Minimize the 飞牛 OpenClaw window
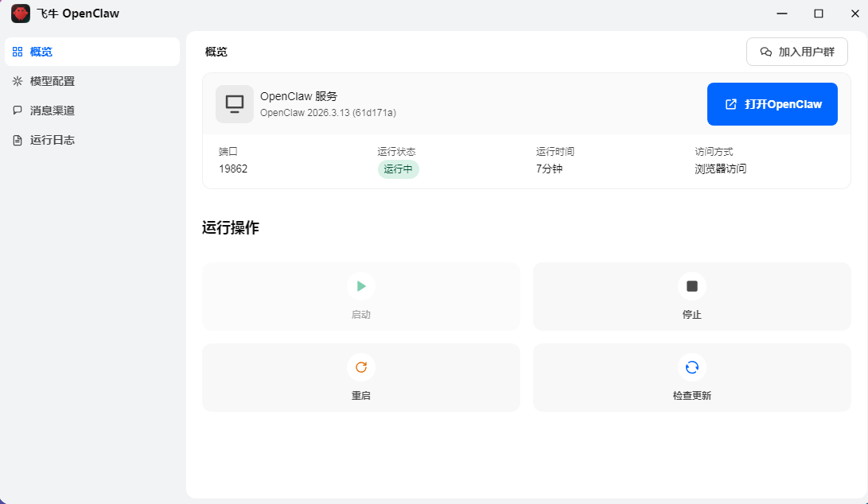Viewport: 868px width, 504px height. pyautogui.click(x=781, y=14)
